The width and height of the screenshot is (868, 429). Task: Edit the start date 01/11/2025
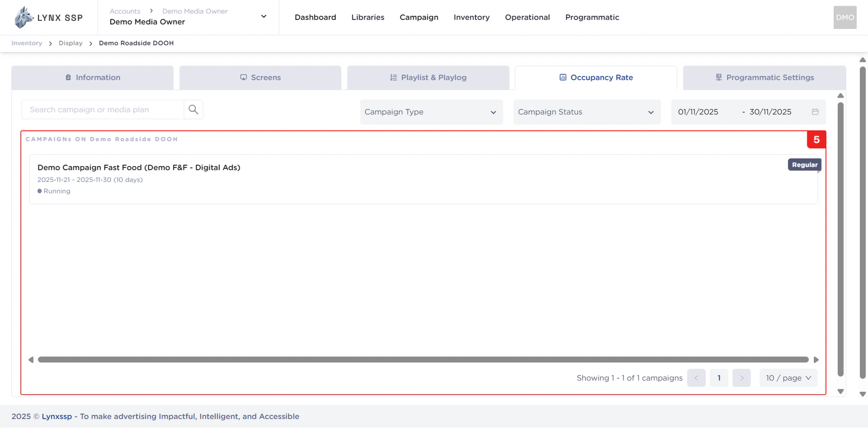pos(698,112)
